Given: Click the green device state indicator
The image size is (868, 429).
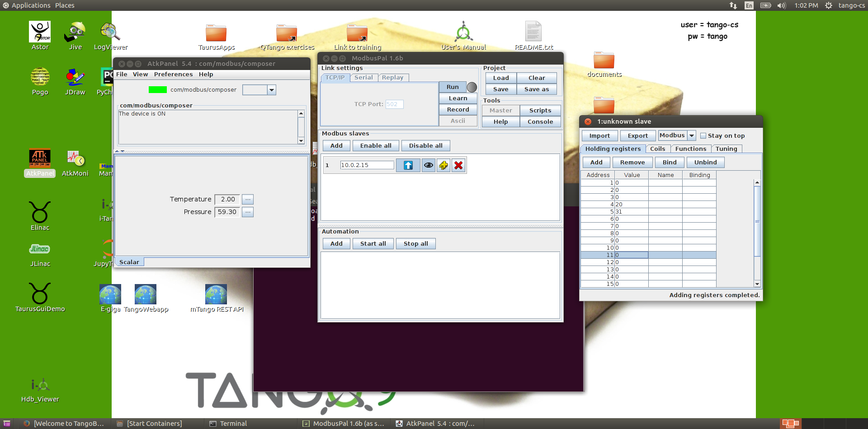Looking at the screenshot, I should pyautogui.click(x=158, y=90).
